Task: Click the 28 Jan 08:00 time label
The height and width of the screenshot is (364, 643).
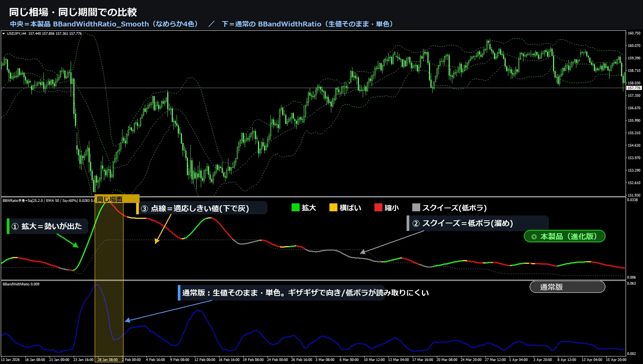Action: pos(107,360)
